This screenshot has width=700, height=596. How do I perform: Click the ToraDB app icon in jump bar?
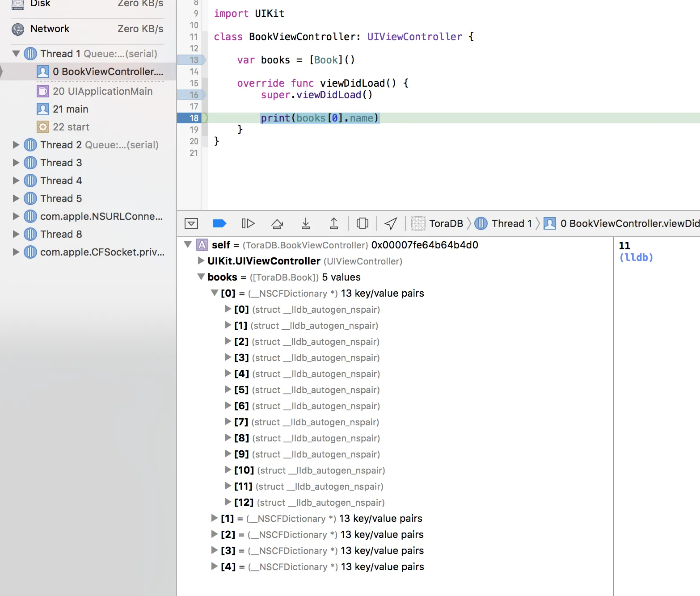[418, 223]
